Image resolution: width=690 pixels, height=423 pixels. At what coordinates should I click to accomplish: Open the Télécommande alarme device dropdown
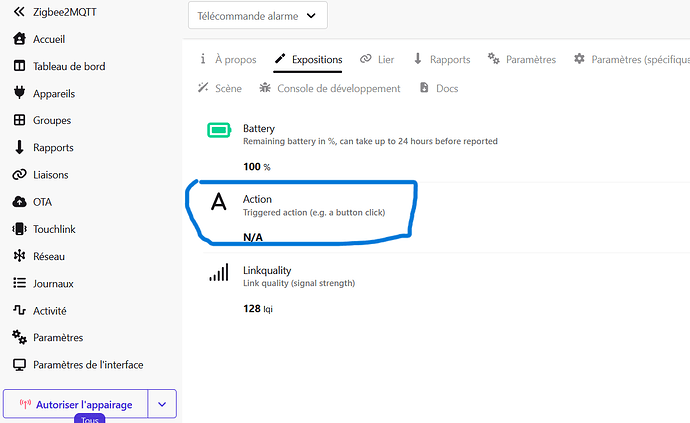pyautogui.click(x=257, y=15)
